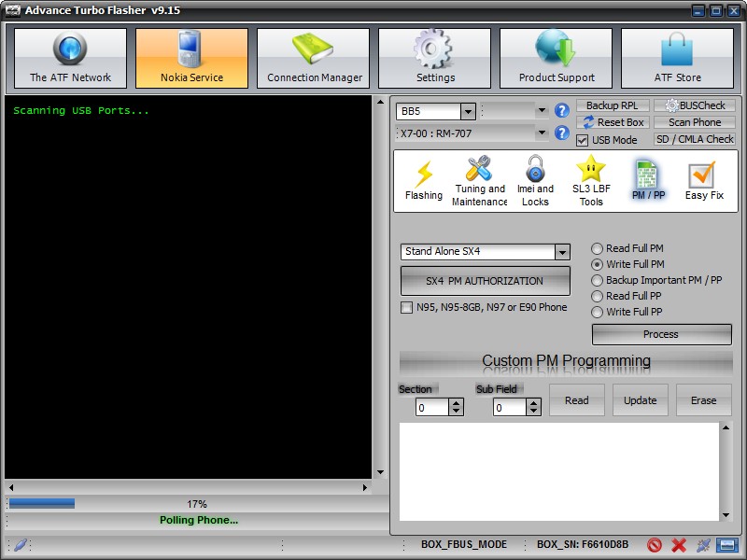The width and height of the screenshot is (747, 560).
Task: Open the BB5 platform dropdown
Action: pos(468,111)
